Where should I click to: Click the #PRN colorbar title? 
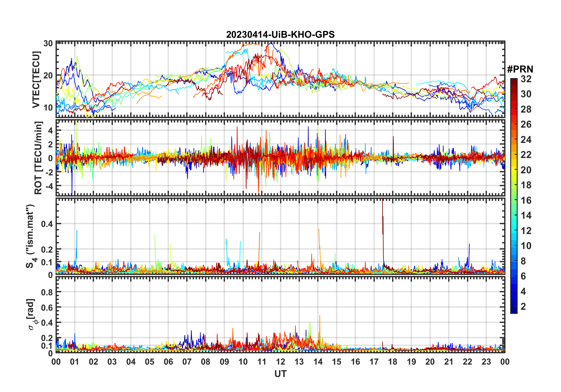coord(520,69)
